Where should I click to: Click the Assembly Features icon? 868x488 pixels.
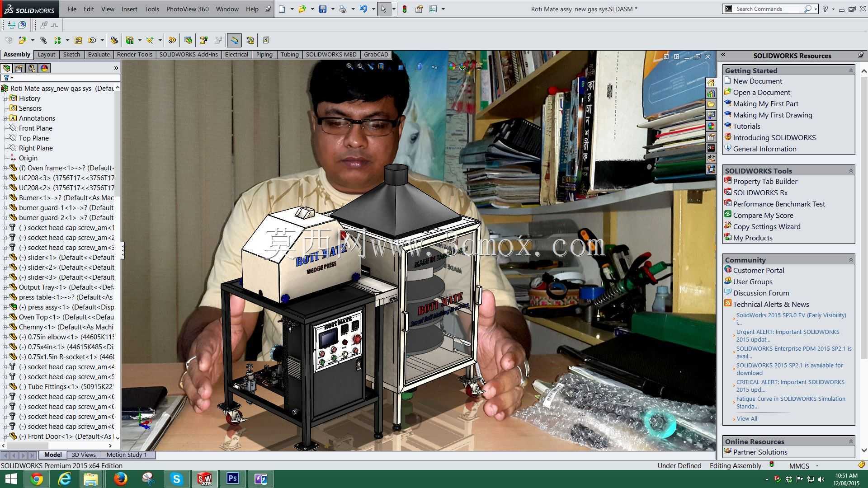[130, 40]
